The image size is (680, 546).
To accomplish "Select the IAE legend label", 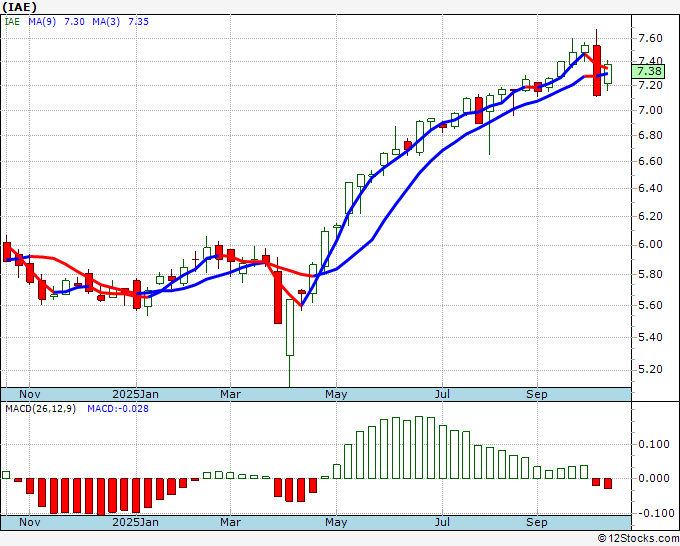I will 12,21.
